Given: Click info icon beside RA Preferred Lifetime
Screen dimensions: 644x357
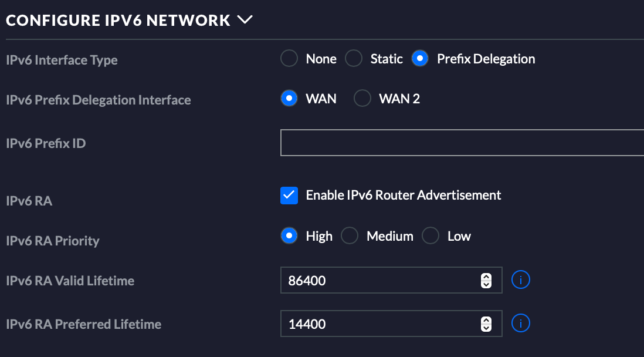Looking at the screenshot, I should click(x=521, y=324).
